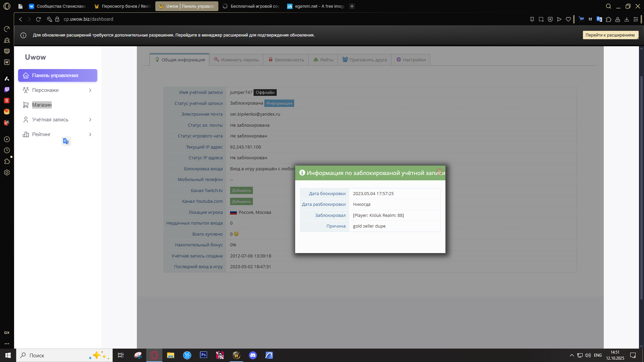Click the Twitch icon in Opera sidebar
This screenshot has width=644, height=362.
tap(7, 89)
